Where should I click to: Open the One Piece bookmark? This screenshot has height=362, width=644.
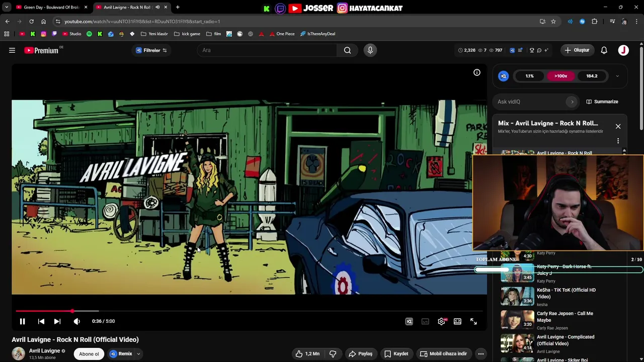click(282, 34)
